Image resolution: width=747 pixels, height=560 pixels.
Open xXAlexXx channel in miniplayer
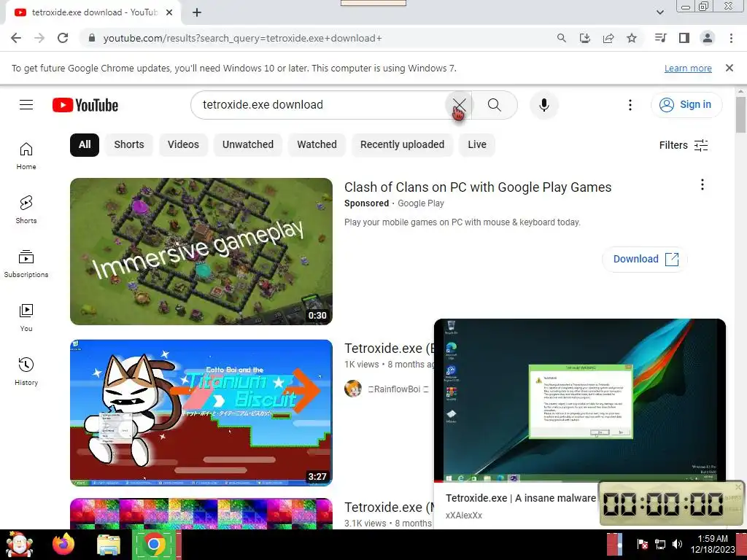463,516
